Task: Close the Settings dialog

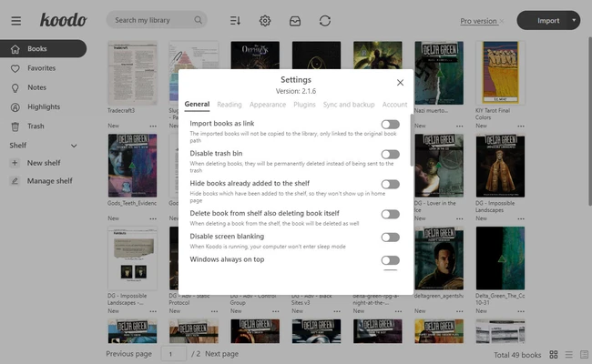Action: (400, 83)
